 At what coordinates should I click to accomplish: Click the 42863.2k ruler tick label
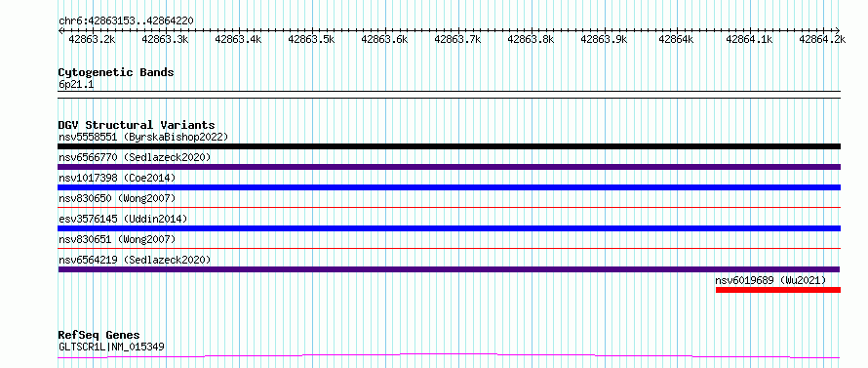tap(92, 39)
